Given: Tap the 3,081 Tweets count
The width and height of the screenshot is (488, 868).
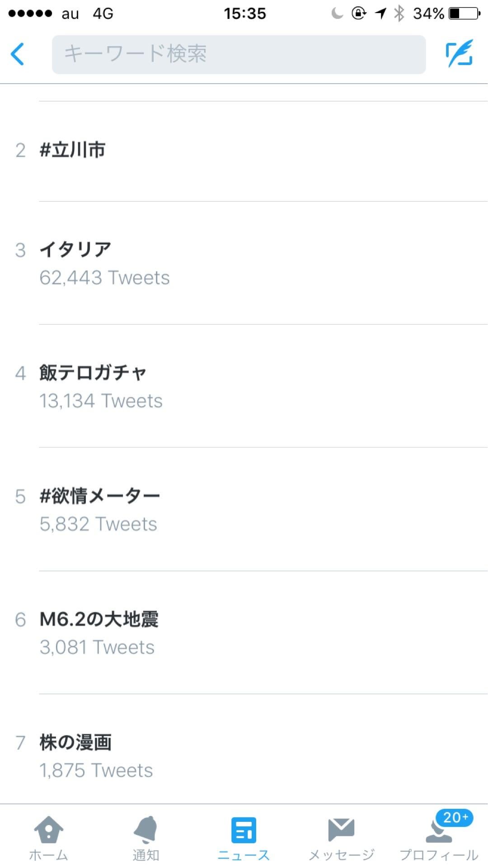Looking at the screenshot, I should [97, 647].
